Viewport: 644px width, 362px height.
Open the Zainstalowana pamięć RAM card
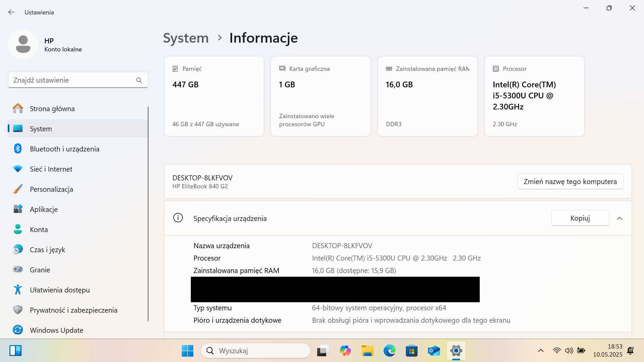click(428, 96)
